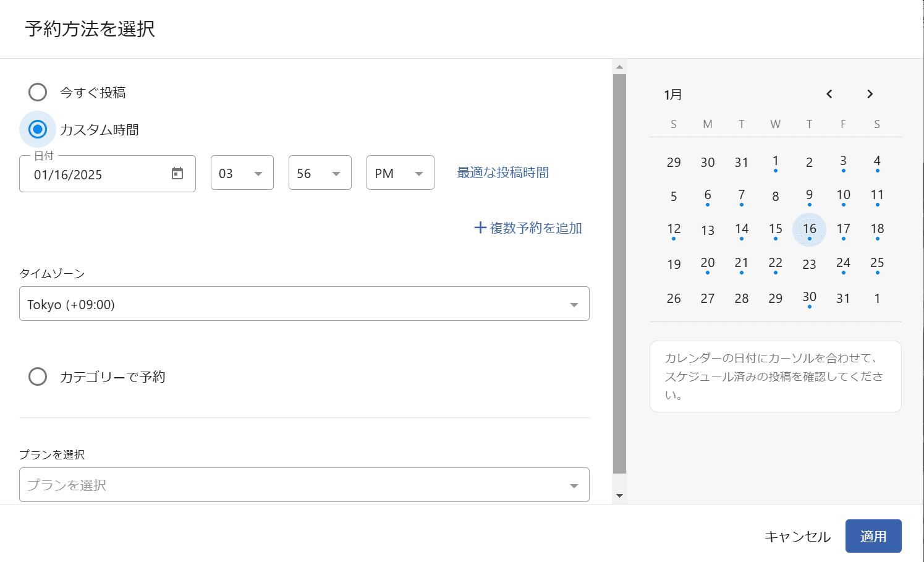The height and width of the screenshot is (562, 924).
Task: Select January 13 in the calendar
Action: (x=708, y=230)
